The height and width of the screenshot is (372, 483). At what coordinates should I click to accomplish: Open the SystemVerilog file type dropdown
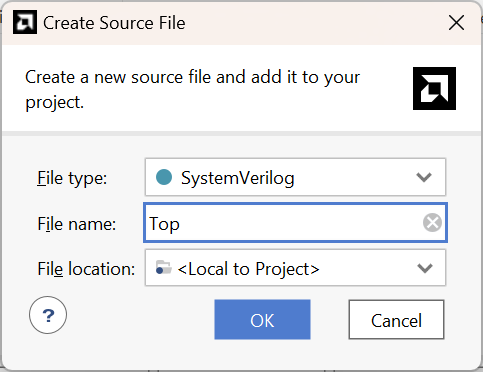(x=295, y=177)
